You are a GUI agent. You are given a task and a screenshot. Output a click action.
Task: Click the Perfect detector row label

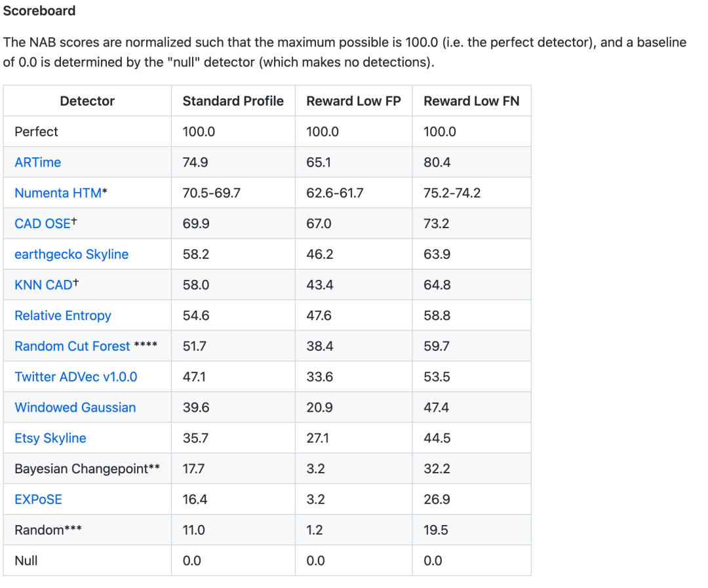pyautogui.click(x=36, y=132)
